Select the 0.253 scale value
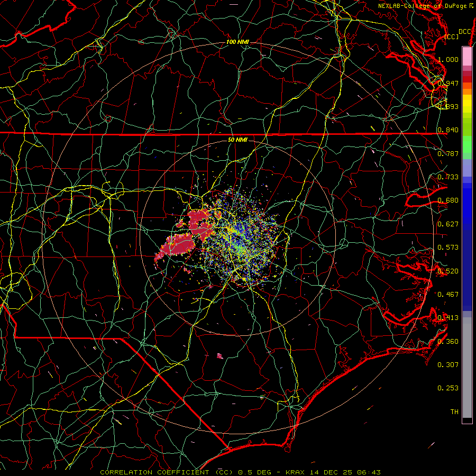This screenshot has width=476, height=476. [x=448, y=388]
